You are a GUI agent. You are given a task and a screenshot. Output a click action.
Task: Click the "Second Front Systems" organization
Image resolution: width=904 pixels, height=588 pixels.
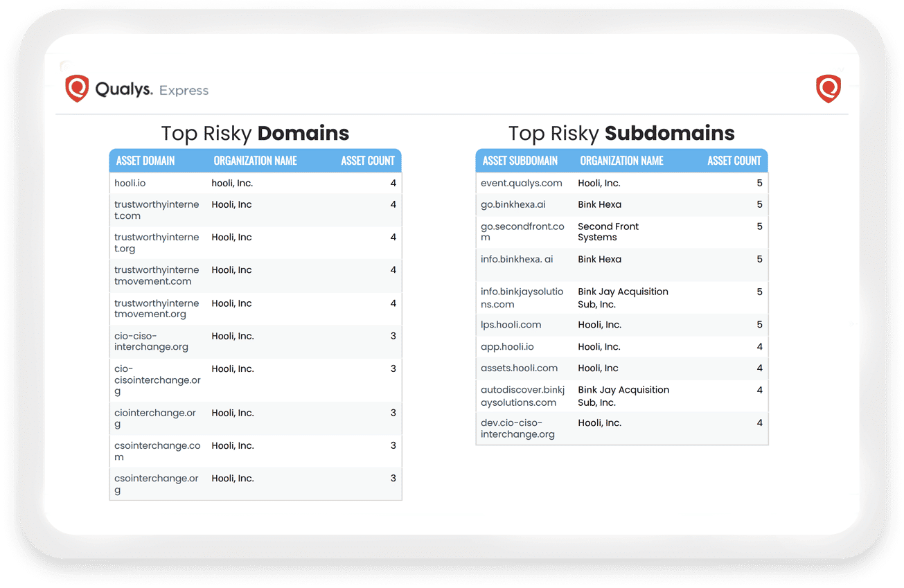(x=608, y=232)
